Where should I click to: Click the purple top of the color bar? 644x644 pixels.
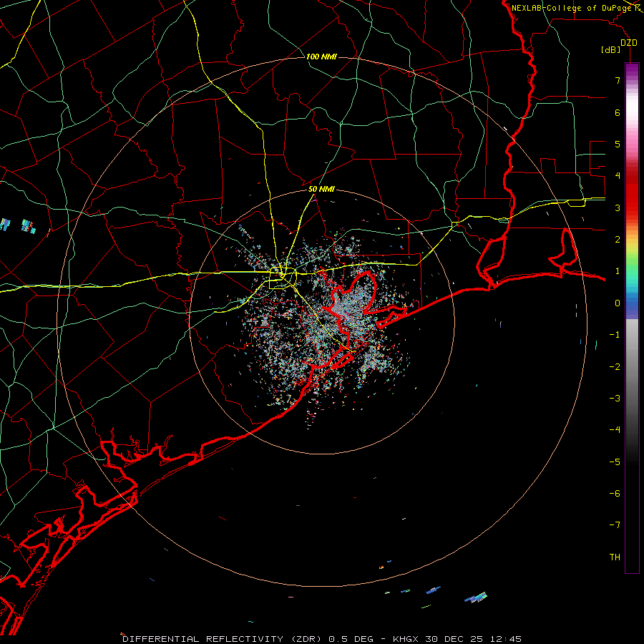(x=632, y=70)
